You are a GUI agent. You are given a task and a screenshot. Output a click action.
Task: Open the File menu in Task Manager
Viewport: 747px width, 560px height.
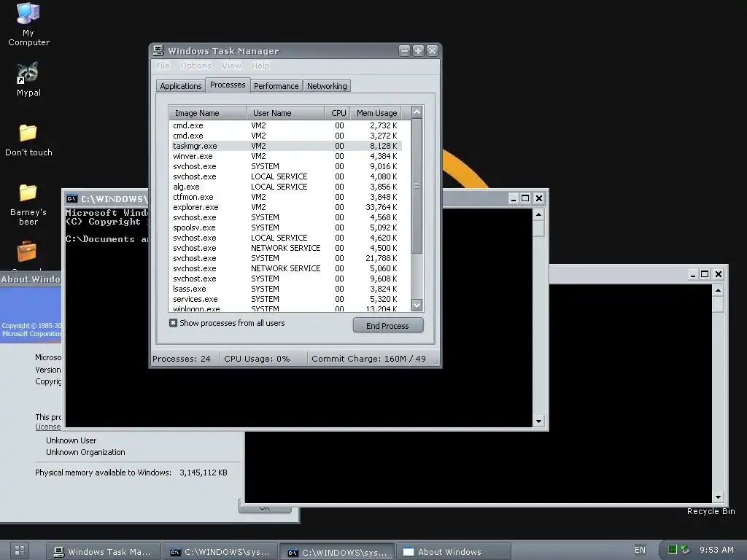[163, 66]
